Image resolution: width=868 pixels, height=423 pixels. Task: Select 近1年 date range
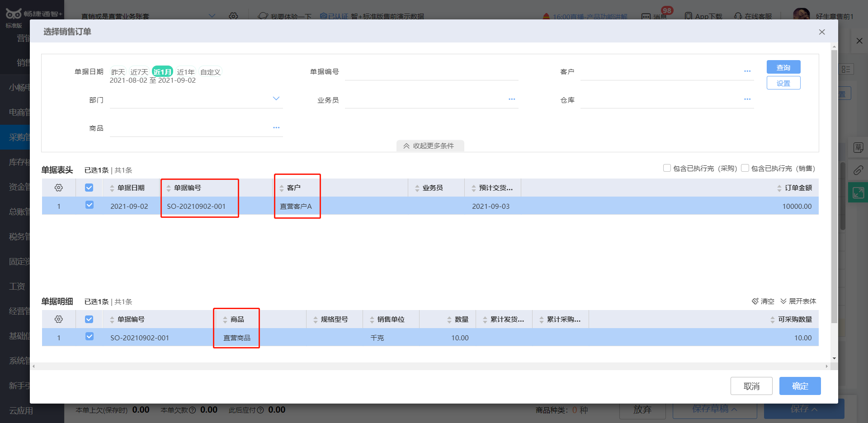tap(186, 72)
